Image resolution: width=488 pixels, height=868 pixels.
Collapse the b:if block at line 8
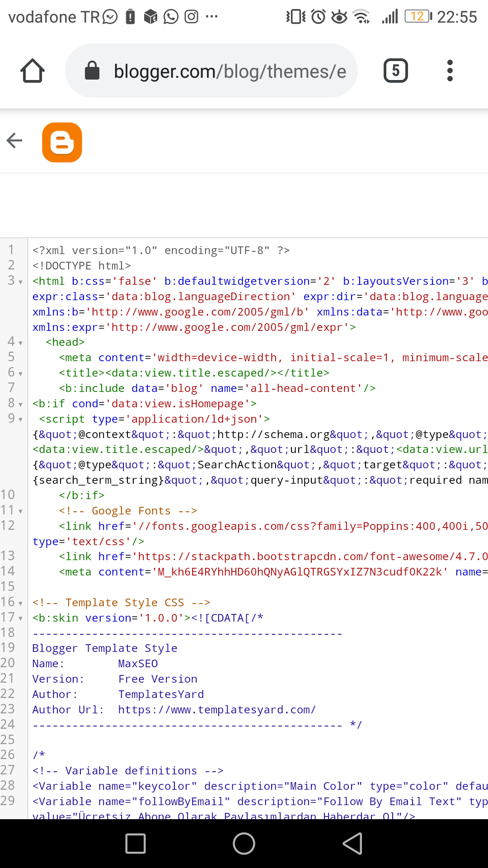tap(20, 405)
